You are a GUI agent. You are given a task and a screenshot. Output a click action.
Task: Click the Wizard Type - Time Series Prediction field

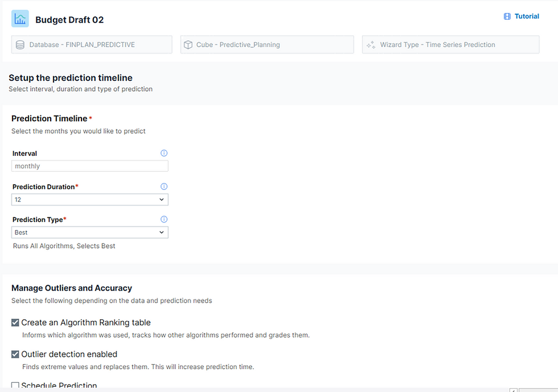451,44
